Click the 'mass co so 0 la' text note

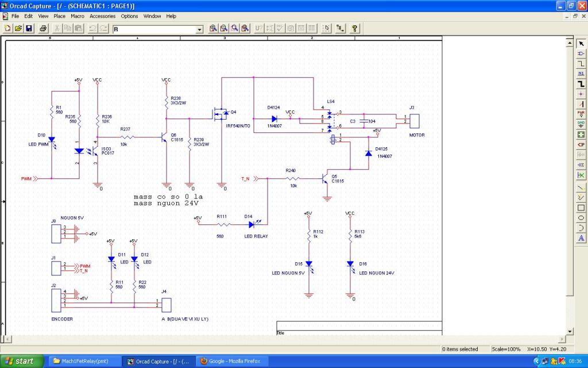coord(168,197)
